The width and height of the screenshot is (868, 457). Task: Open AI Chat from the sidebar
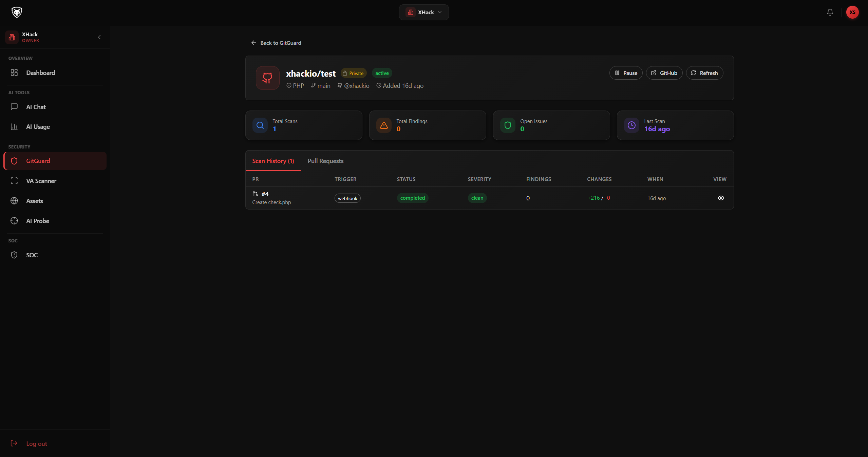coord(55,107)
